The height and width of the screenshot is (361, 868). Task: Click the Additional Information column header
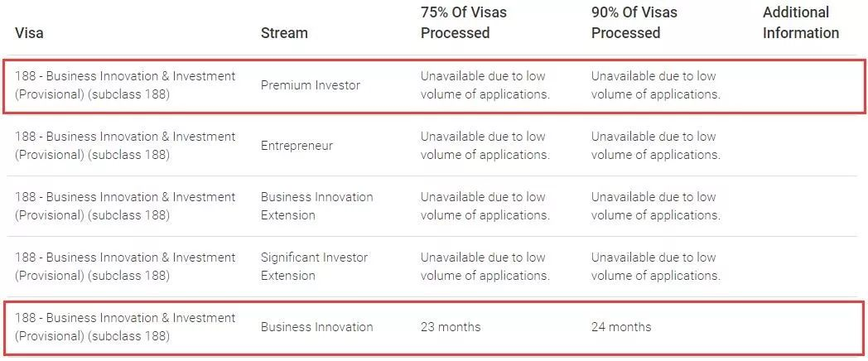pyautogui.click(x=800, y=23)
